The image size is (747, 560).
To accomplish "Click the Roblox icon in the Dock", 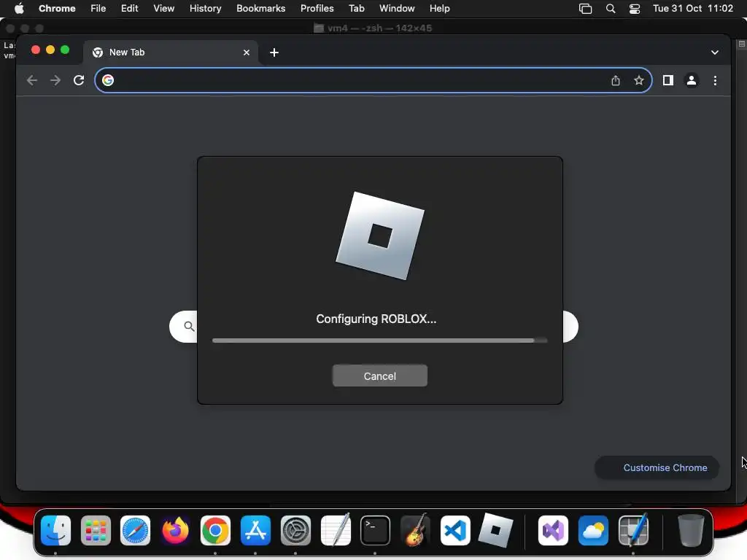I will click(x=495, y=530).
